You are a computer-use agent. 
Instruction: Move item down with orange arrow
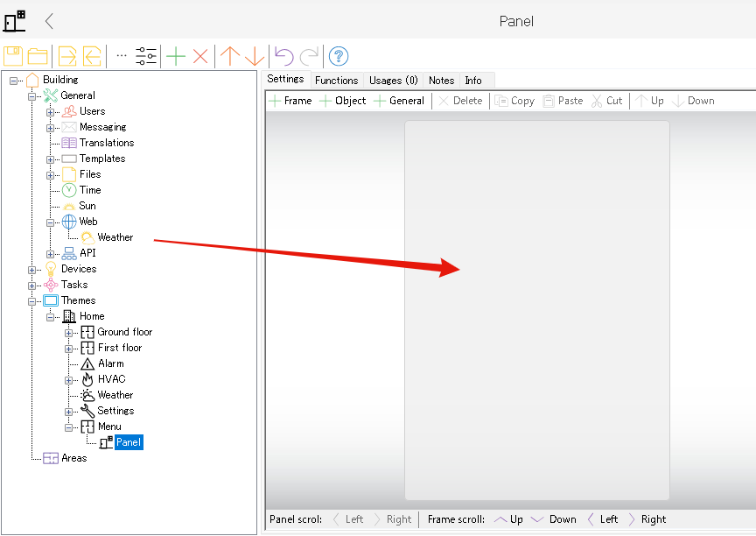click(255, 56)
